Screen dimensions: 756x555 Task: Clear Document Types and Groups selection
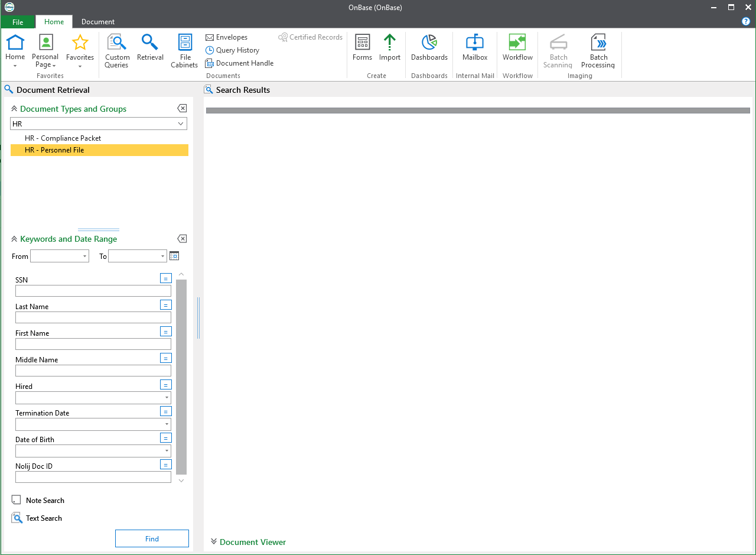coord(182,109)
